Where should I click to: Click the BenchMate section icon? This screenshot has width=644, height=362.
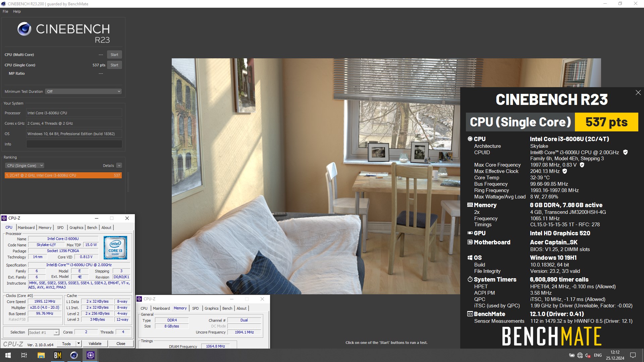pos(470,314)
